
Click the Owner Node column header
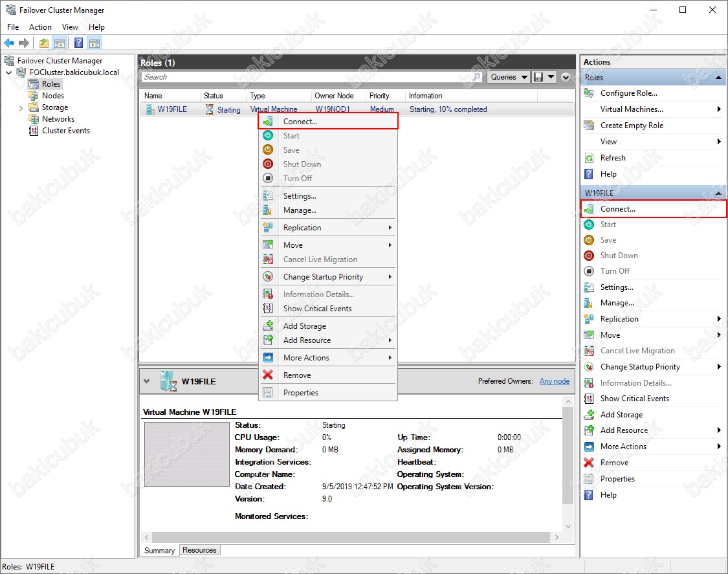(x=334, y=96)
